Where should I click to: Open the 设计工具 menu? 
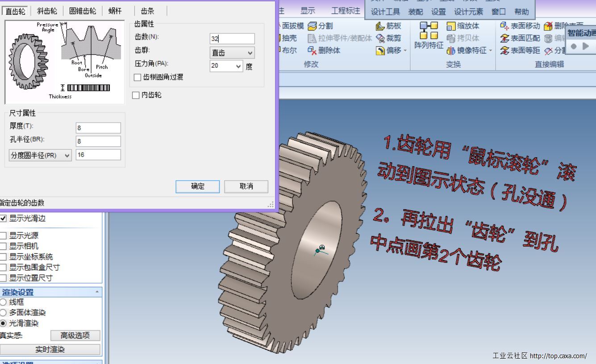[x=385, y=12]
